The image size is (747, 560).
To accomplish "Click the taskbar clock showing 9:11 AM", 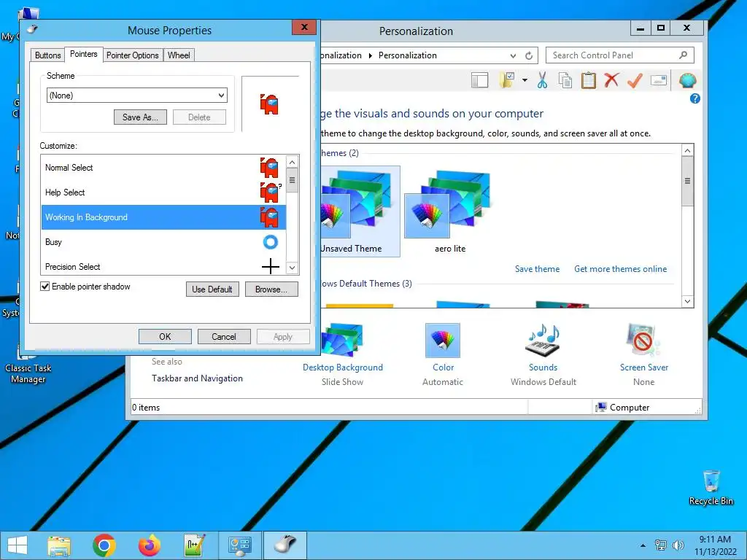I will coord(715,545).
